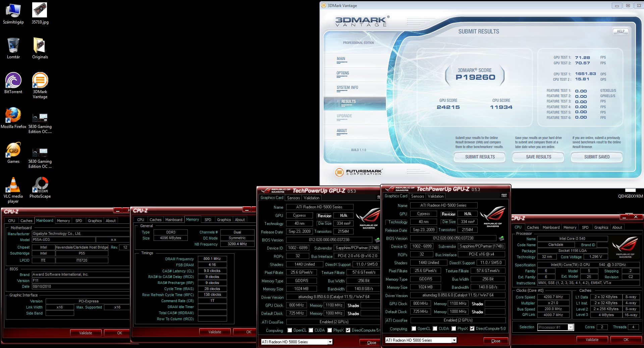Image resolution: width=644 pixels, height=348 pixels.
Task: Select the 5830 Gaming Edition icon beside Firefox
Action: [40, 123]
